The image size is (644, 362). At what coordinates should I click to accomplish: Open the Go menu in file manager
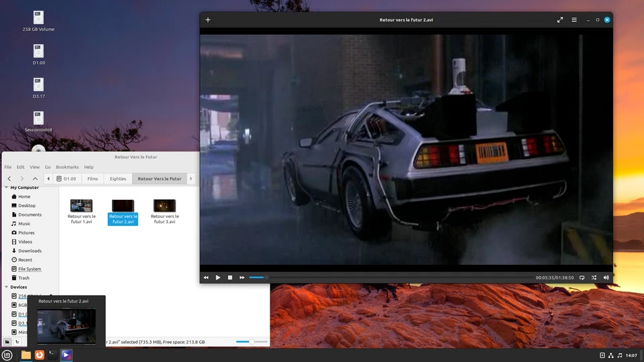48,167
